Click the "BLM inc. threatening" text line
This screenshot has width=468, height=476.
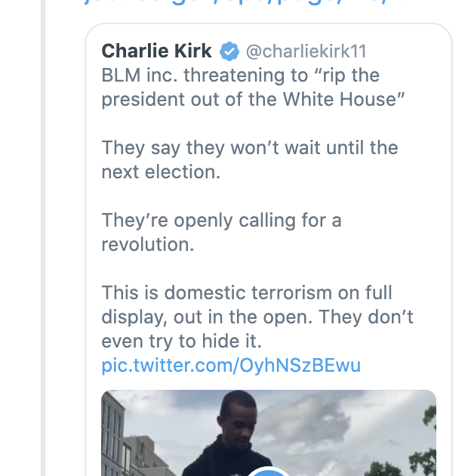[240, 76]
